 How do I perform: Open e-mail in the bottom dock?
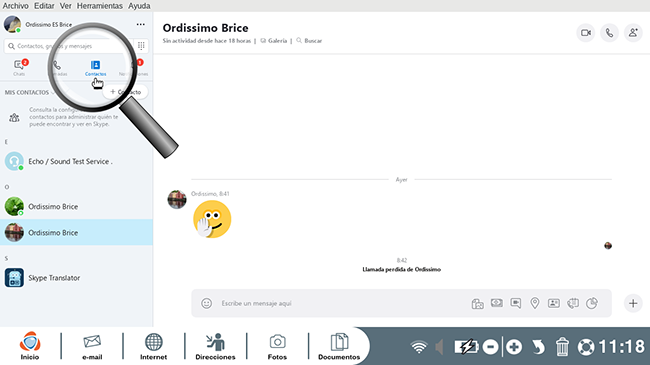(x=92, y=346)
